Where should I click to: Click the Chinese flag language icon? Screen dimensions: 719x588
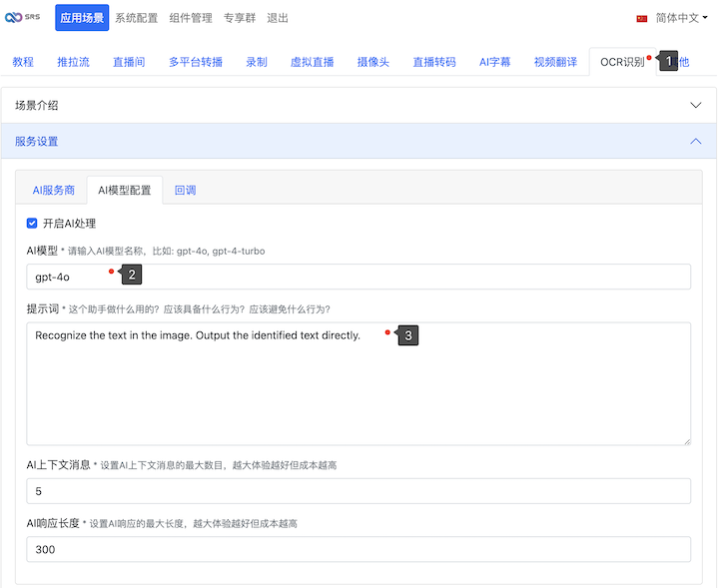[x=642, y=18]
